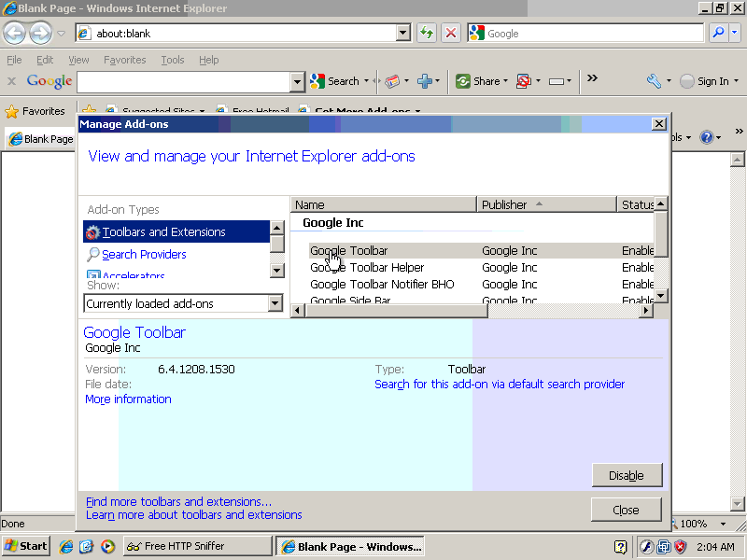Click the blue Help question mark icon
The width and height of the screenshot is (747, 560).
click(x=706, y=137)
